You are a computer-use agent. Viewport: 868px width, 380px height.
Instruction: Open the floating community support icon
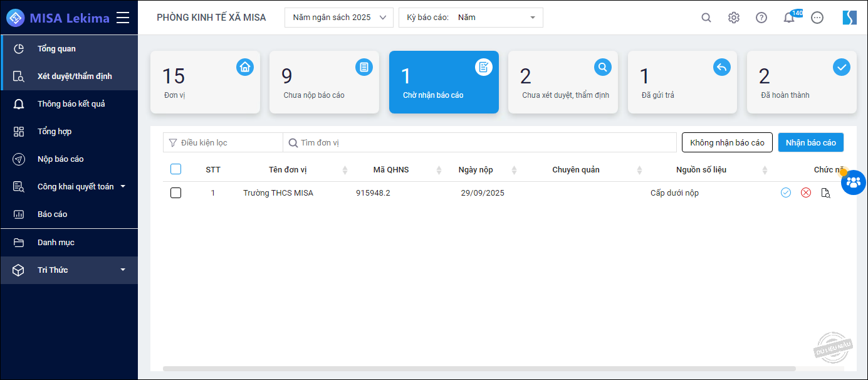click(x=852, y=182)
